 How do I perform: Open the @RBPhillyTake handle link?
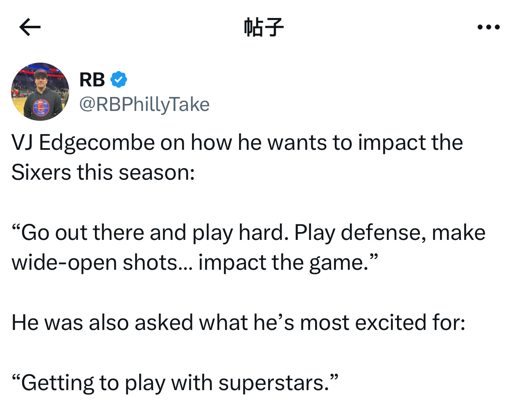tap(144, 104)
